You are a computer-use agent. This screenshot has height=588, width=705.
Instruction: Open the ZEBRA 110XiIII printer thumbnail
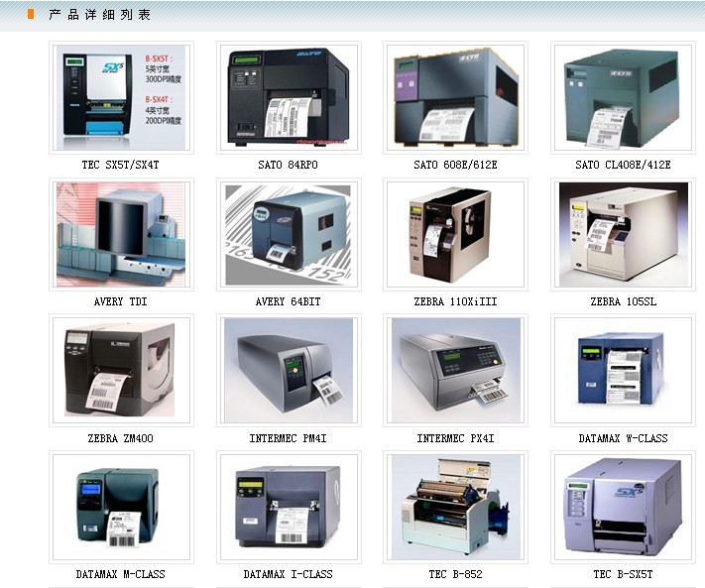tap(456, 234)
